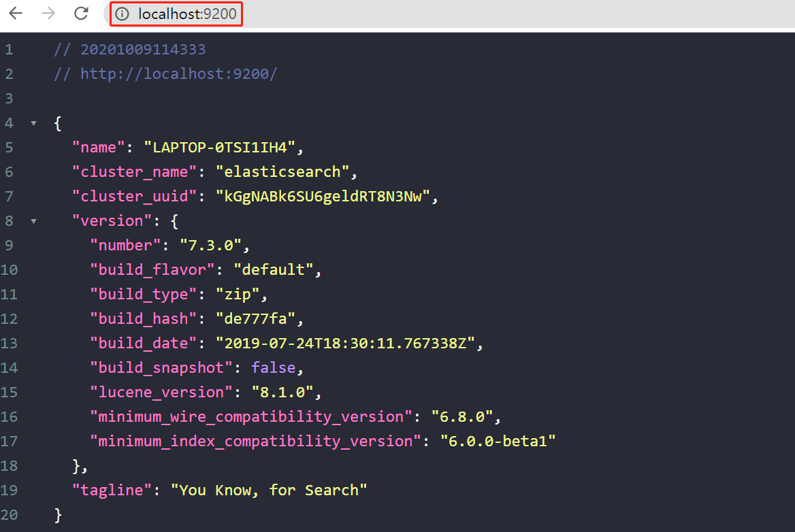
Task: Select the "minimum_index_compatibility_version" key
Action: (255, 442)
